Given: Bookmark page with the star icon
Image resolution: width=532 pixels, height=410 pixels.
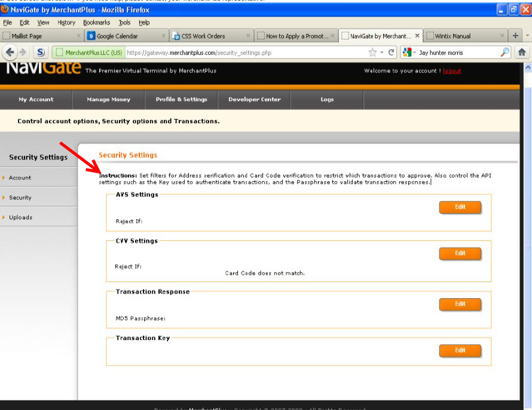Looking at the screenshot, I should (372, 52).
